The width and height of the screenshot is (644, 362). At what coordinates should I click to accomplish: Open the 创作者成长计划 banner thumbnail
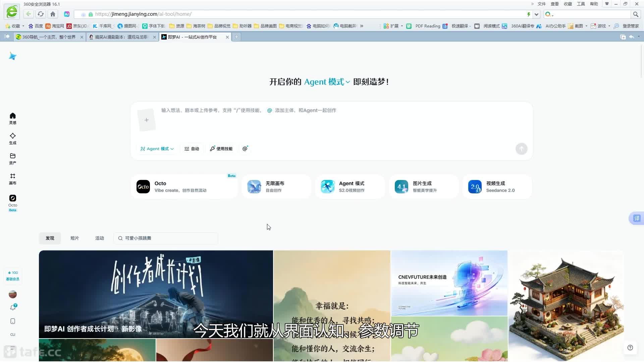(x=156, y=294)
